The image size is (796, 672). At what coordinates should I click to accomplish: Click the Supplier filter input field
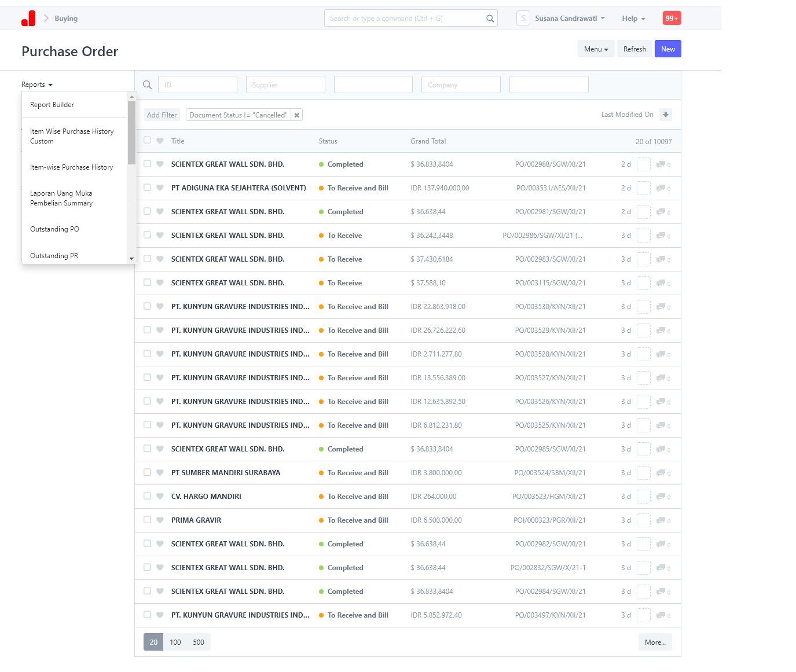tap(285, 85)
